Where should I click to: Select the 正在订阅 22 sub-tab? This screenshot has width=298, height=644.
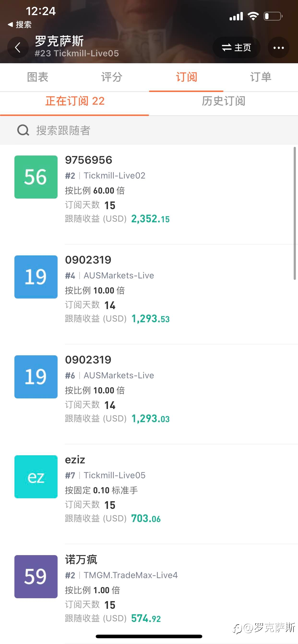(75, 101)
